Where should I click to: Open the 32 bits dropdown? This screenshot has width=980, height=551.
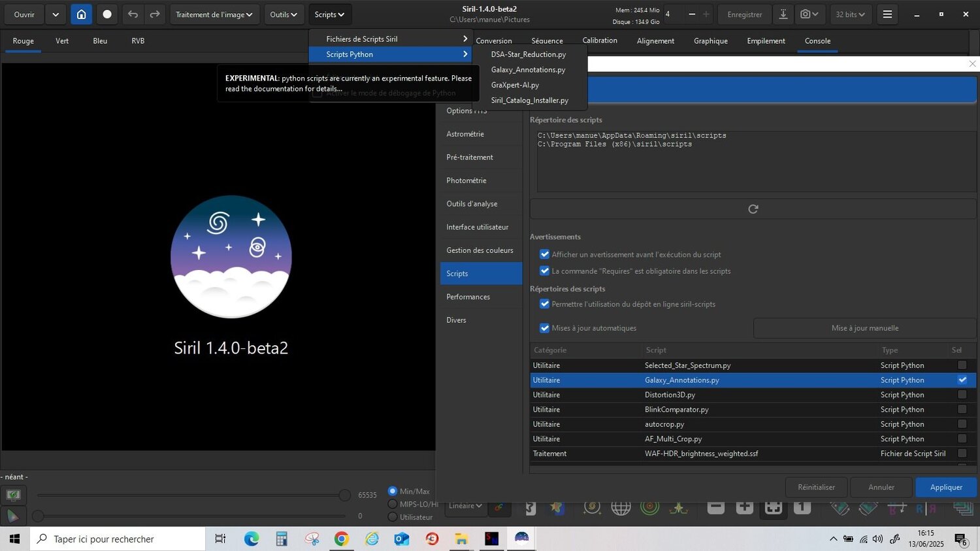(851, 14)
